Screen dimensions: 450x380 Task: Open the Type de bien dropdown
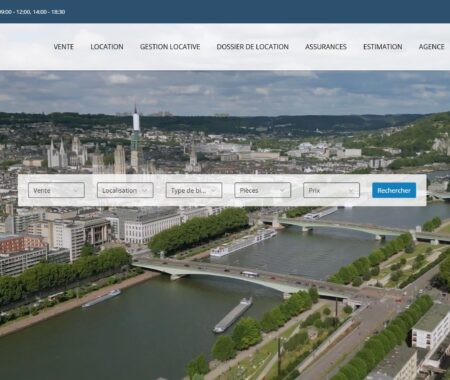tap(194, 190)
